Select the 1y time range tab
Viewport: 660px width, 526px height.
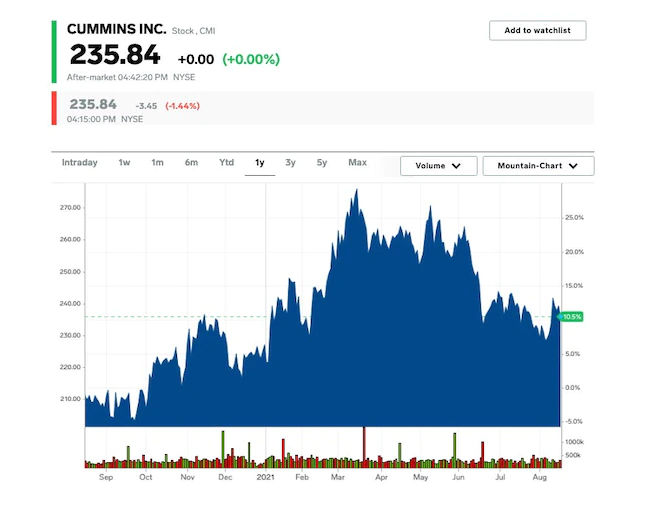click(x=260, y=162)
